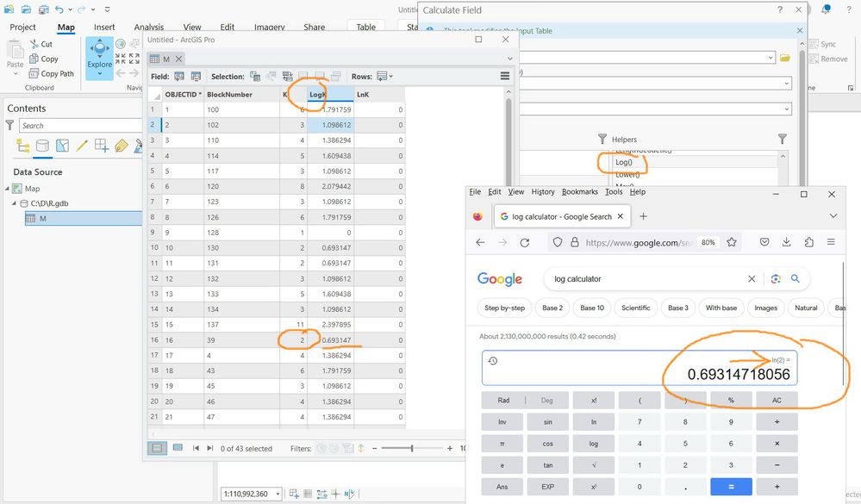Click the Cut button in Clipboard group
This screenshot has width=861, height=504.
(41, 44)
